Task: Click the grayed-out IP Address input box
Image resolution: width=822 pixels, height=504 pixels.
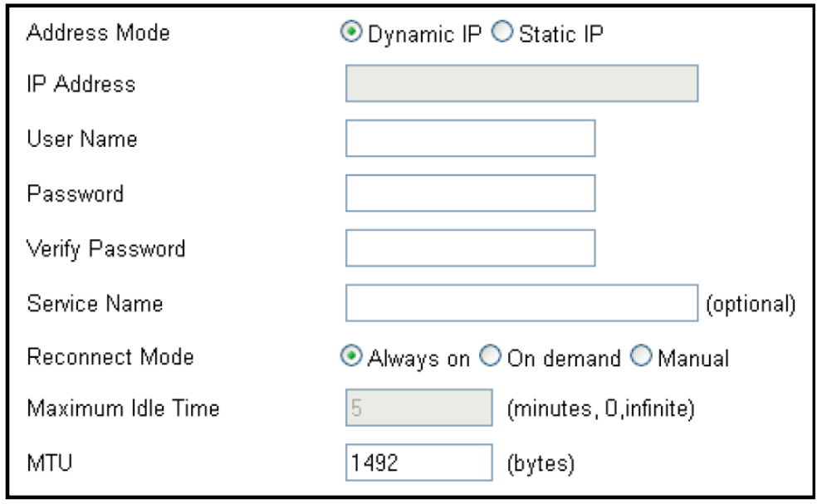Action: pos(521,84)
